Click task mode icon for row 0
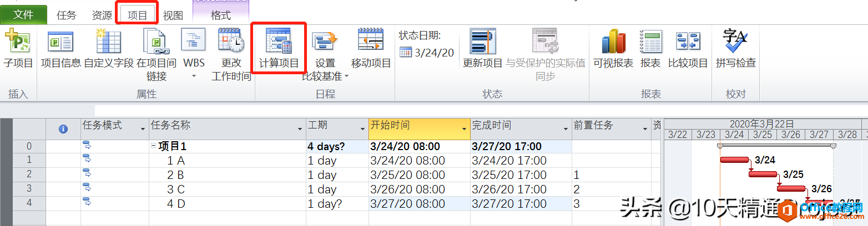Viewport: 868px width, 226px height. 87,145
